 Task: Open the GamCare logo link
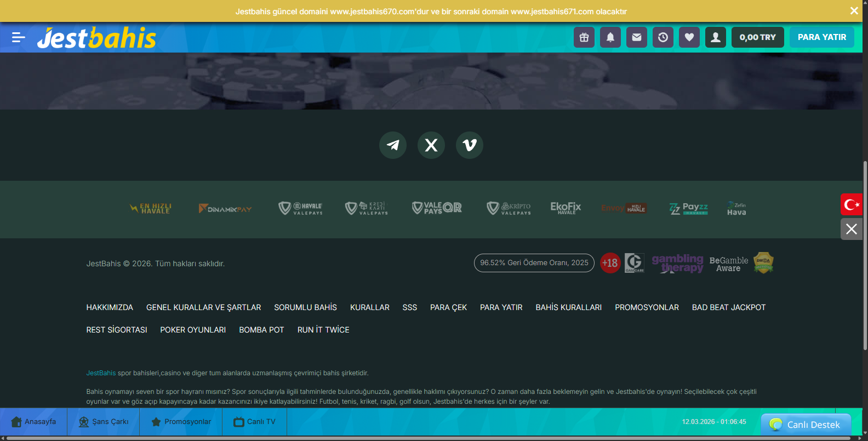(x=635, y=263)
